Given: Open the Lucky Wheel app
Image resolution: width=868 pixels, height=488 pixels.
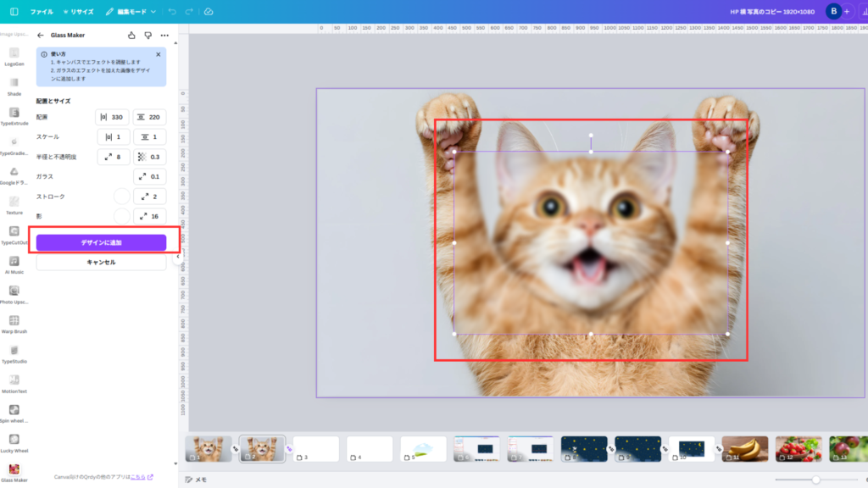Looking at the screenshot, I should (x=14, y=441).
